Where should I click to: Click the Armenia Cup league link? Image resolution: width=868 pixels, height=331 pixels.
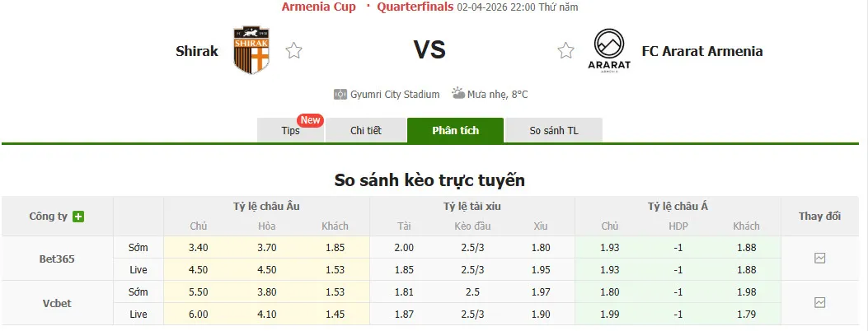319,7
